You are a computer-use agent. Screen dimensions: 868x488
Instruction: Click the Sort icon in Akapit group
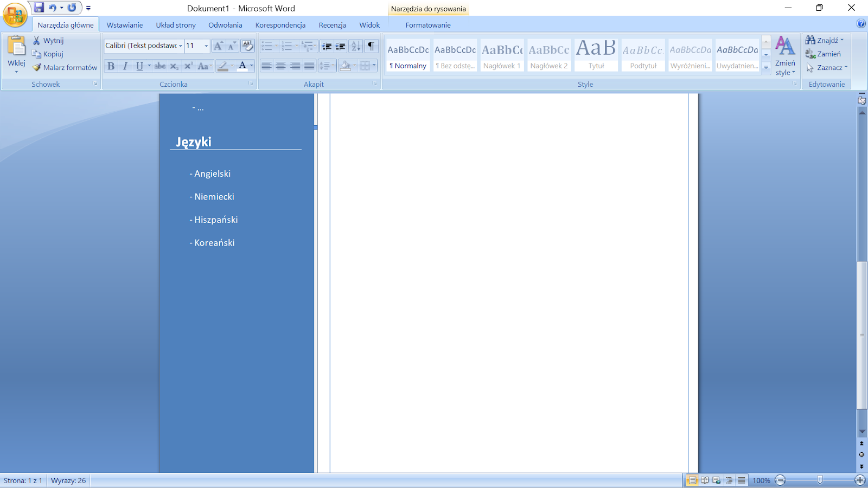[x=356, y=46]
